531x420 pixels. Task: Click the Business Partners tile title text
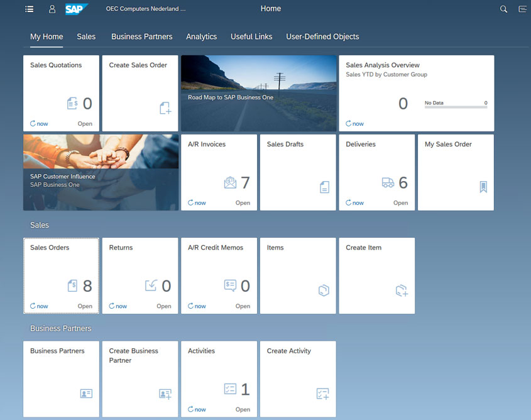point(57,351)
